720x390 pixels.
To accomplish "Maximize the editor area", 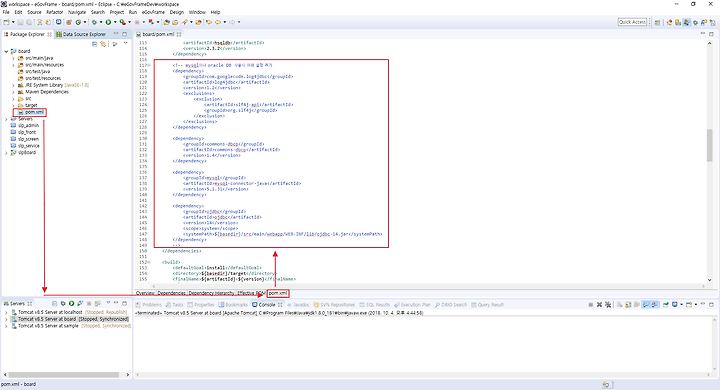I will pyautogui.click(x=712, y=34).
